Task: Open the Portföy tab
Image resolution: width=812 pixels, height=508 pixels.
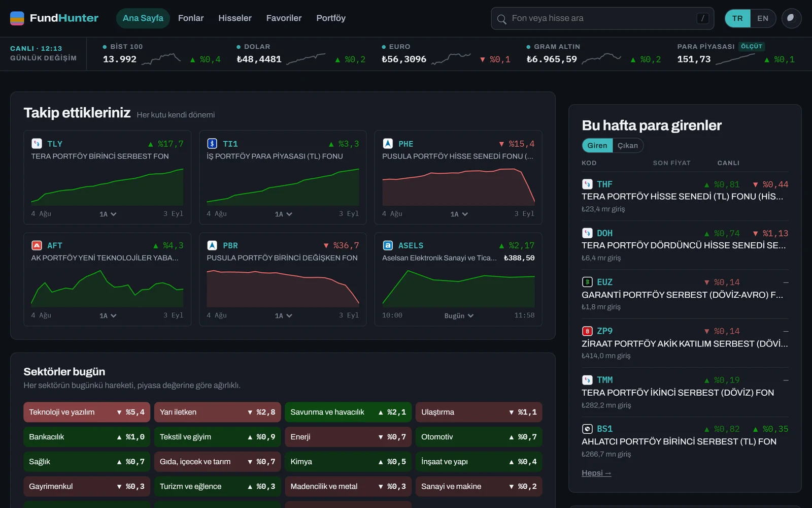Action: [331, 18]
